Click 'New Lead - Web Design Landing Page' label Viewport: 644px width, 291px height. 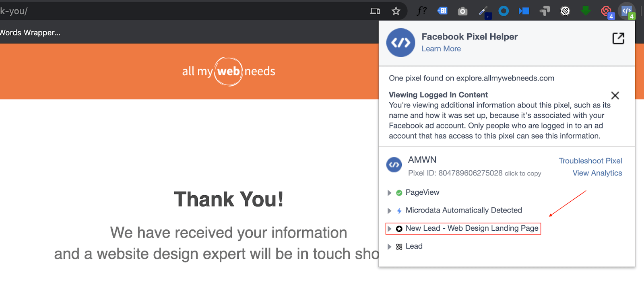tap(472, 228)
